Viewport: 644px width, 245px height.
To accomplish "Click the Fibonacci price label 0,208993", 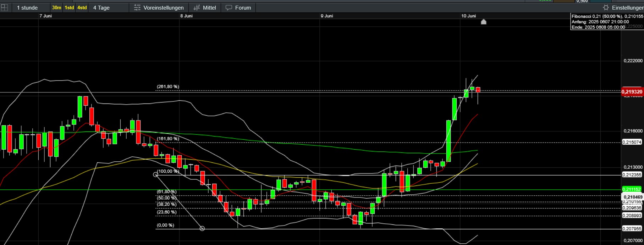I will pyautogui.click(x=632, y=216).
